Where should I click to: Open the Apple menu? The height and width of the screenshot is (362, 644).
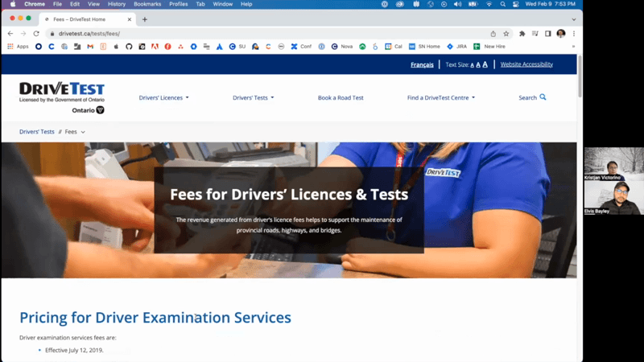pyautogui.click(x=13, y=4)
